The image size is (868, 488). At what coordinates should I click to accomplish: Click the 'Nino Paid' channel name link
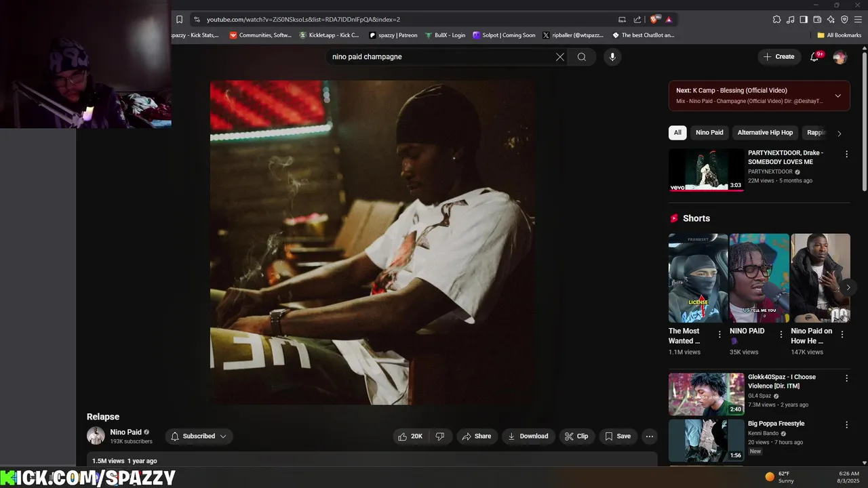(126, 432)
